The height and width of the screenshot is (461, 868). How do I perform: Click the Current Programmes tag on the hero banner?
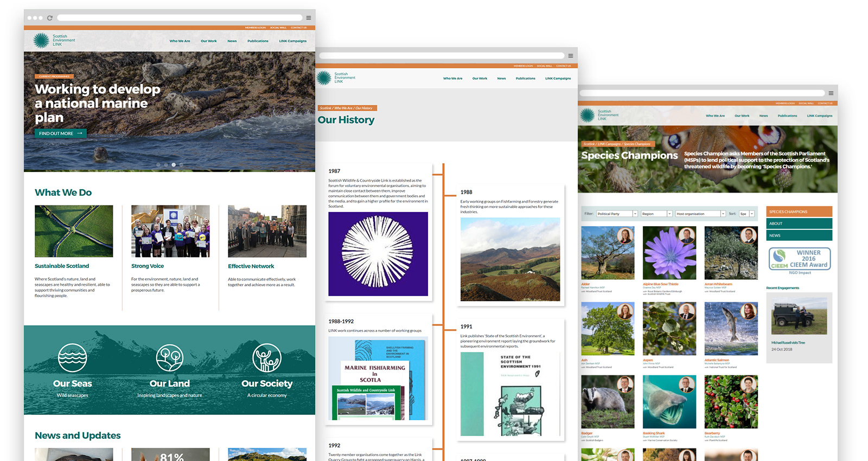pos(54,76)
